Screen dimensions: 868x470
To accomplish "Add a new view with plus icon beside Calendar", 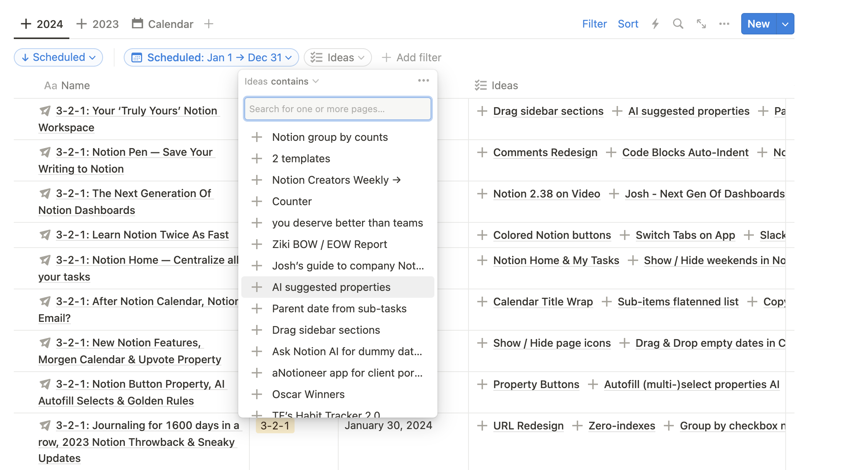I will pyautogui.click(x=208, y=24).
